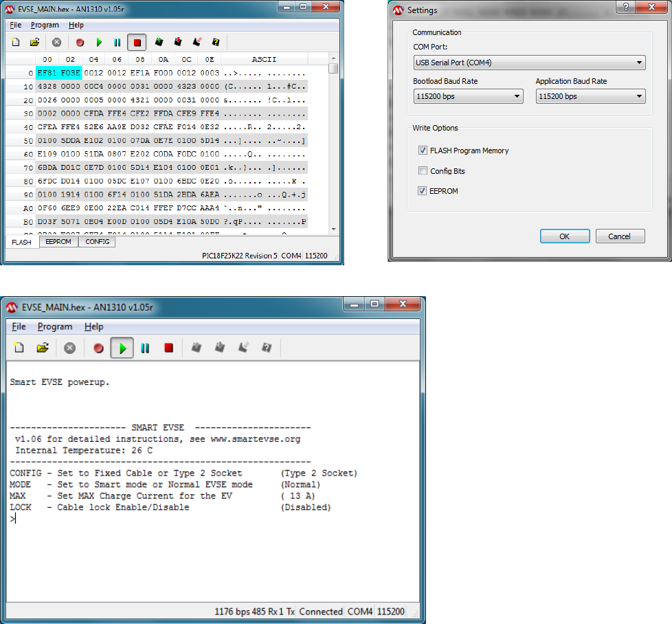Click Read device icon with green arrow
672x624 pixels.
159,41
